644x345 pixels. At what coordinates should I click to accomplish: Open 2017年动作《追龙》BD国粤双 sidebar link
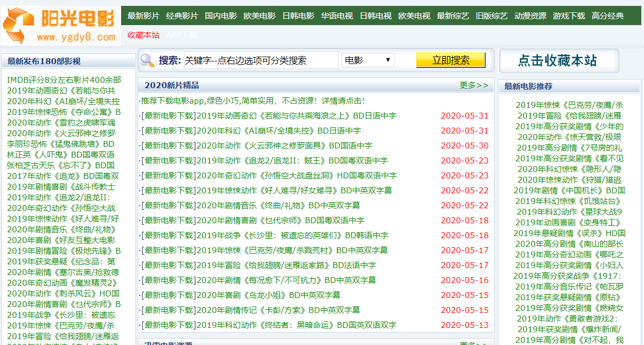click(x=63, y=176)
